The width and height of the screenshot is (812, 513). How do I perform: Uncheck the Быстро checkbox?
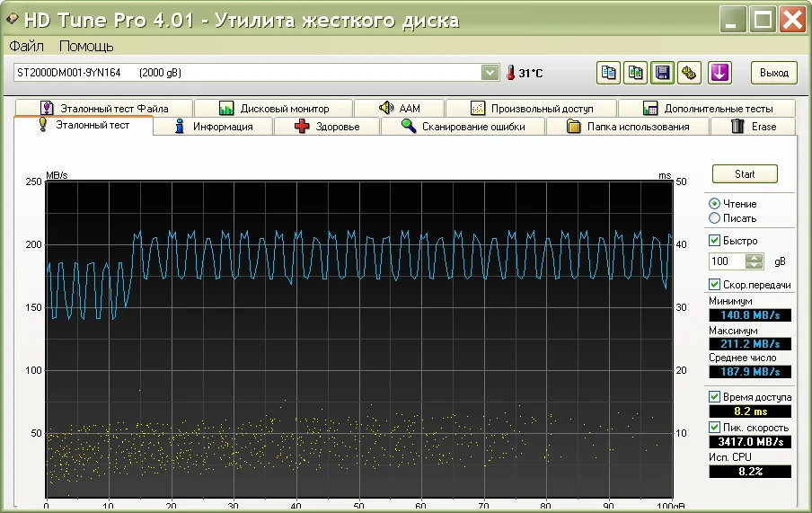(715, 241)
